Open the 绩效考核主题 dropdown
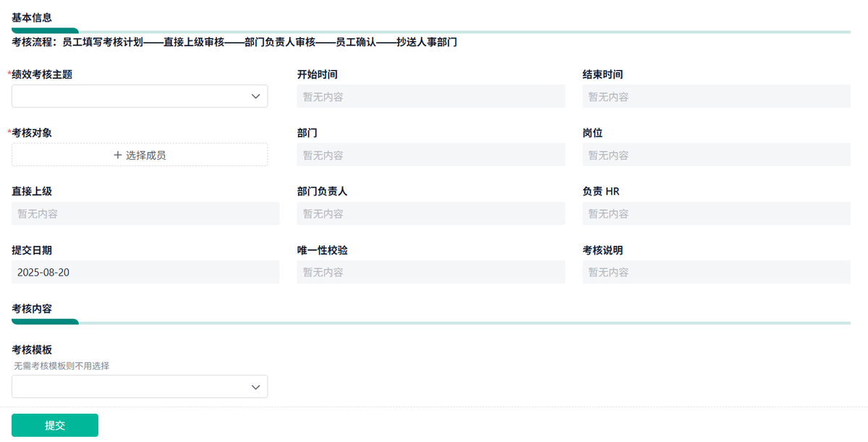Viewport: 868px width, 442px height. [139, 96]
